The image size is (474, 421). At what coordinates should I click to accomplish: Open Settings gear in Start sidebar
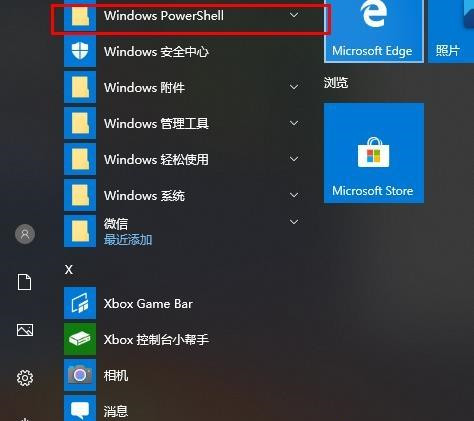point(25,378)
